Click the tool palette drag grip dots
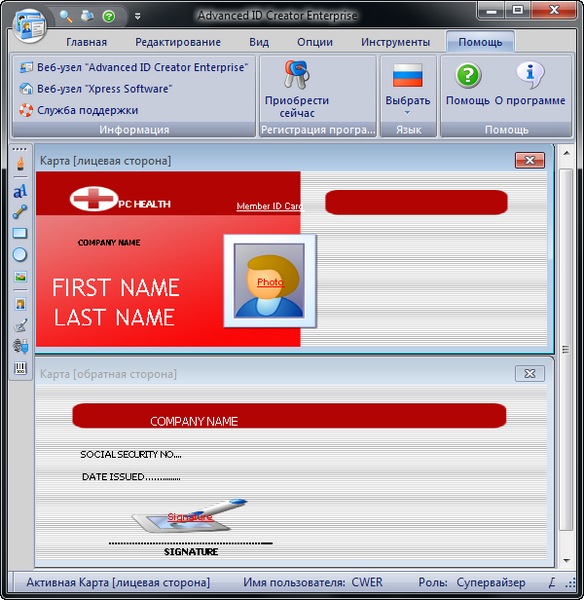 (20, 149)
